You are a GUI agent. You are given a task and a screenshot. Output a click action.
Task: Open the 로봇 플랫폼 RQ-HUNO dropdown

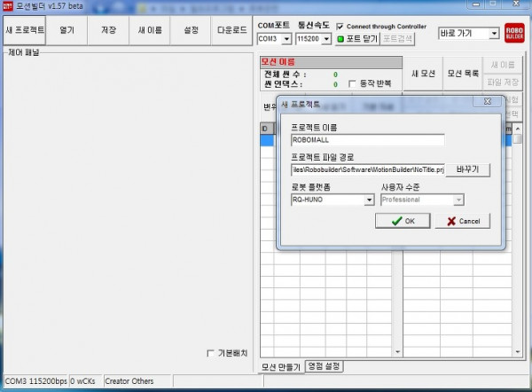(370, 200)
